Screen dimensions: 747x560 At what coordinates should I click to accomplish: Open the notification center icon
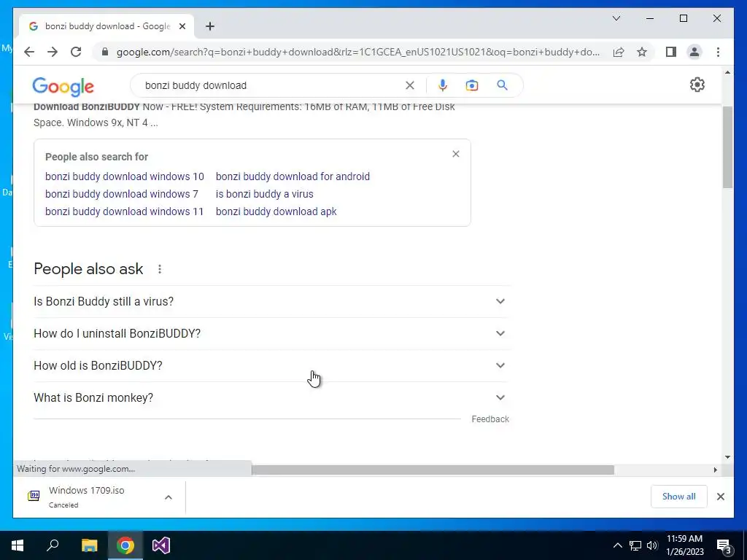pos(724,546)
